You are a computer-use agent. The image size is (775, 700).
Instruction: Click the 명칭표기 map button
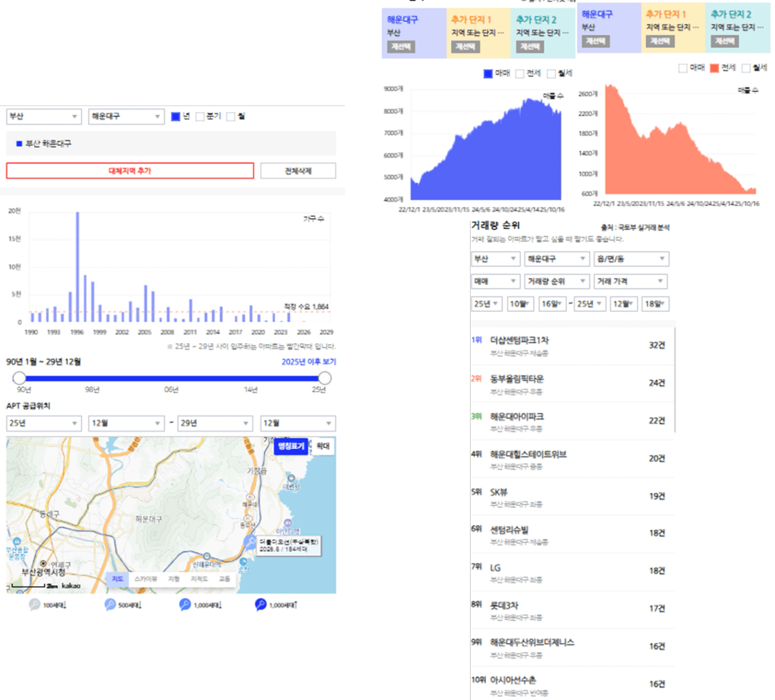[x=291, y=446]
